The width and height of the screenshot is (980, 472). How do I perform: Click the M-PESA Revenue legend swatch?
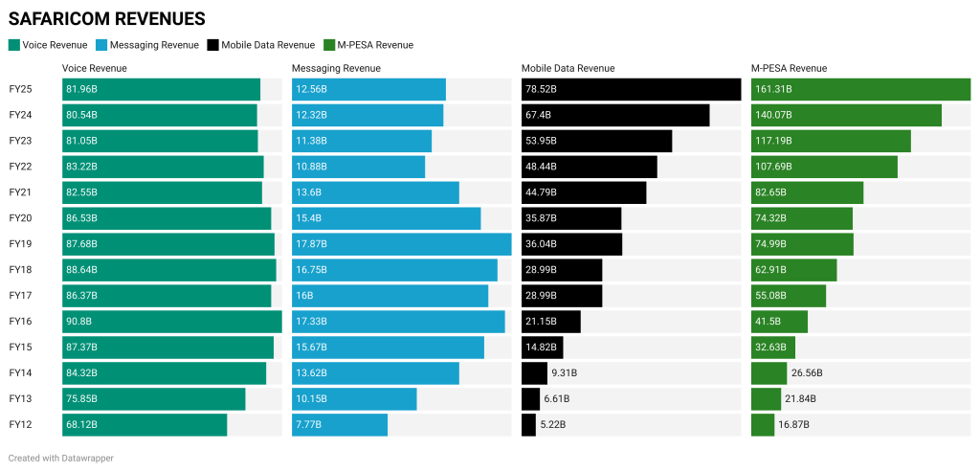coord(329,44)
